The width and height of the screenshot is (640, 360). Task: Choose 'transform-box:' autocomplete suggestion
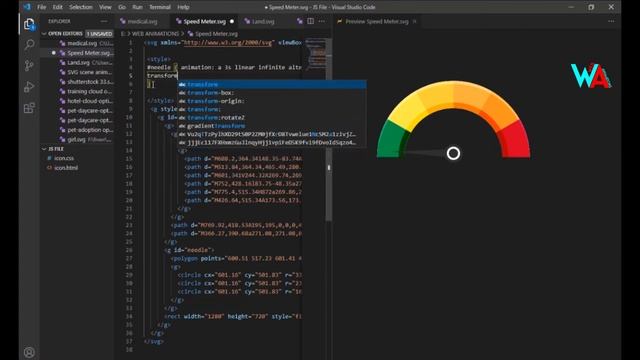click(272, 93)
